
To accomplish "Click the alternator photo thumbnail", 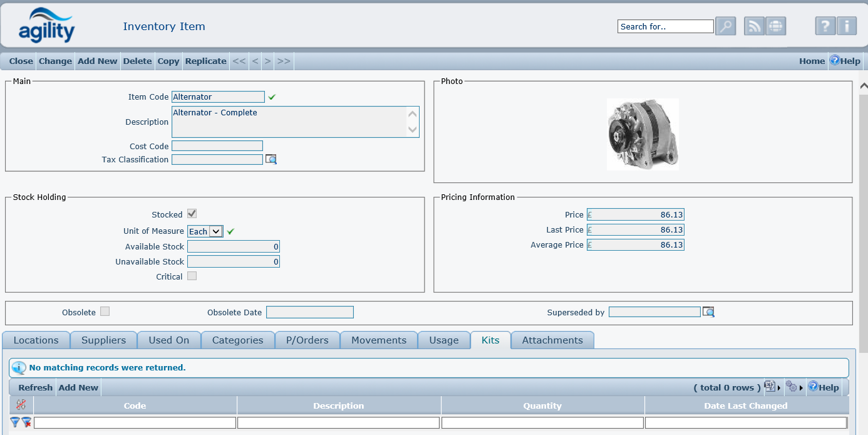I will click(x=643, y=134).
